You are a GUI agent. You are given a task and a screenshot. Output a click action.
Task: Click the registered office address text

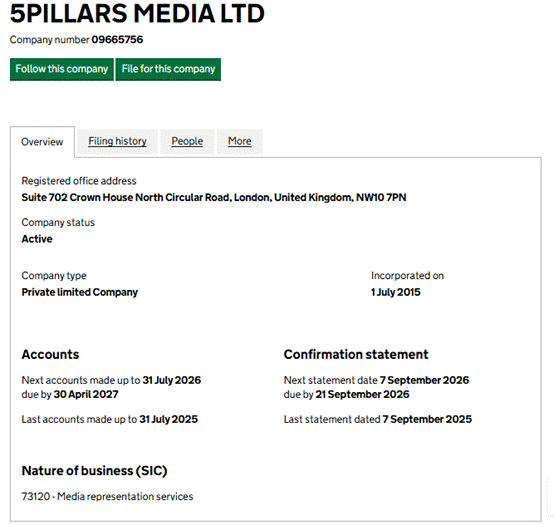214,197
